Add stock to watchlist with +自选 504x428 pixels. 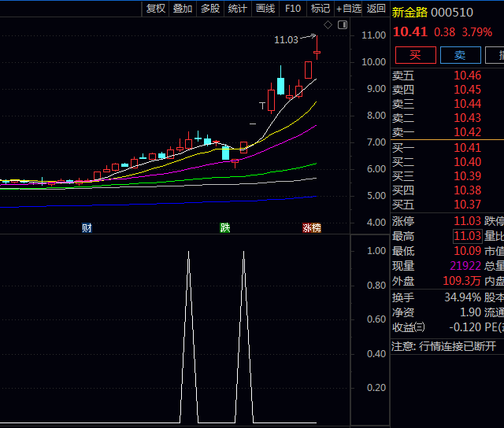coord(349,9)
